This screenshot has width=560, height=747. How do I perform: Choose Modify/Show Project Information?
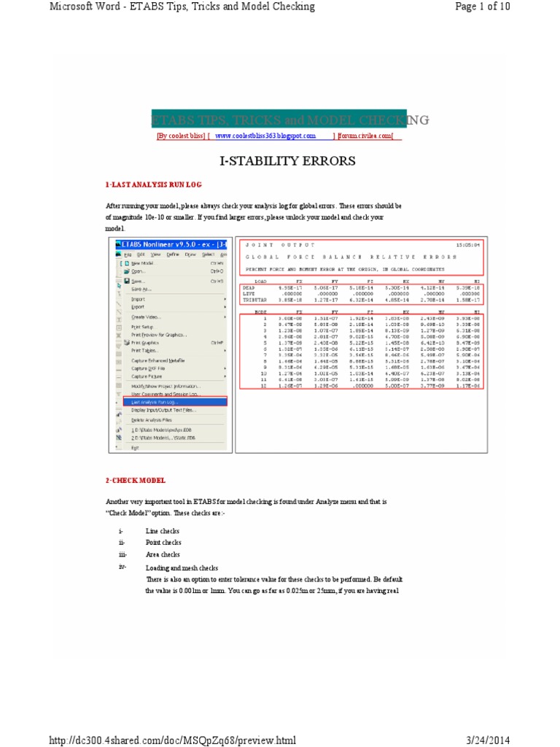pos(166,387)
